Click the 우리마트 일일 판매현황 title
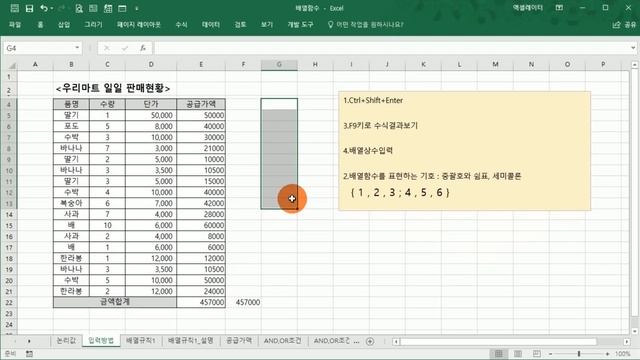Image resolution: width=640 pixels, height=360 pixels. (113, 88)
